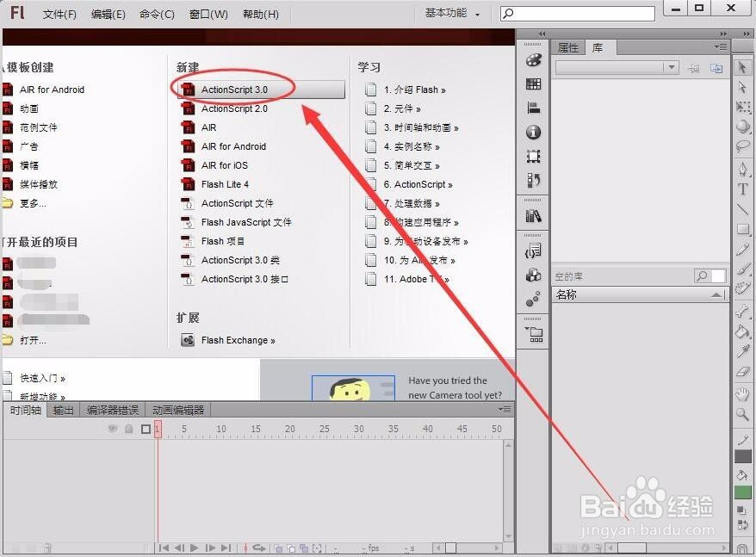Switch to the 库 tab
Image resolution: width=756 pixels, height=557 pixels.
pos(598,47)
